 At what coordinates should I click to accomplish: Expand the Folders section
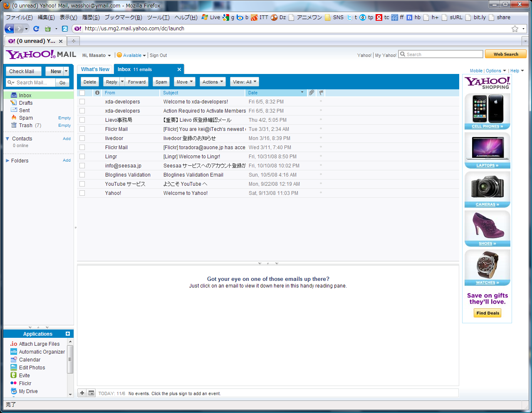7,160
